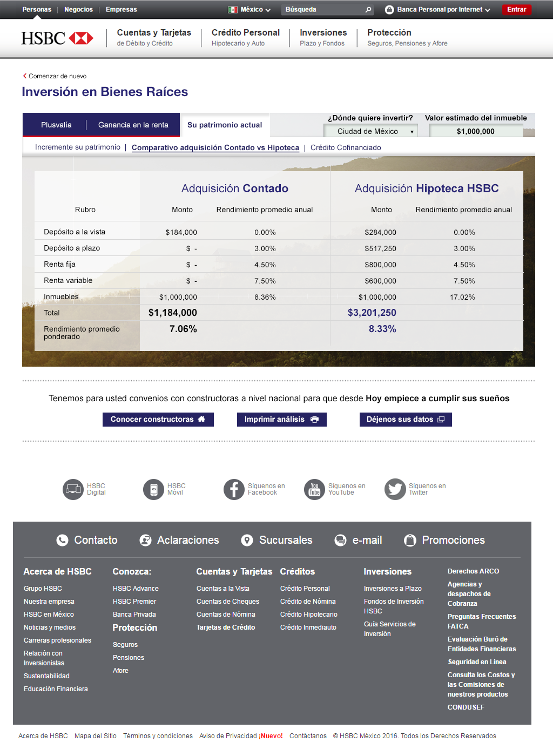The height and width of the screenshot is (756, 553).
Task: Open Contáctanos bottom link
Action: 308,736
